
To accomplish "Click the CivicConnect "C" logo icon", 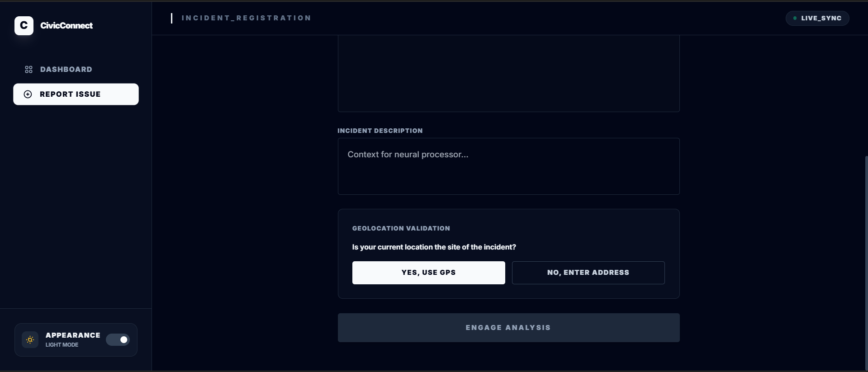I will pos(24,26).
